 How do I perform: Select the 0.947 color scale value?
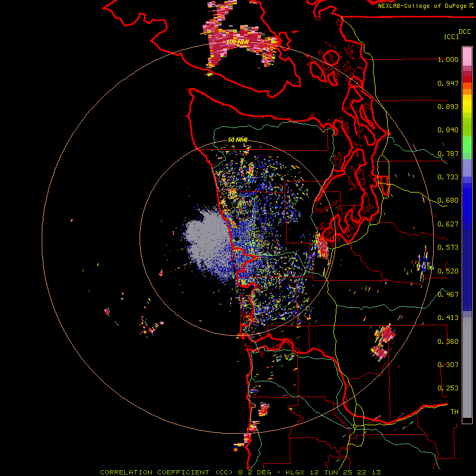(x=448, y=83)
